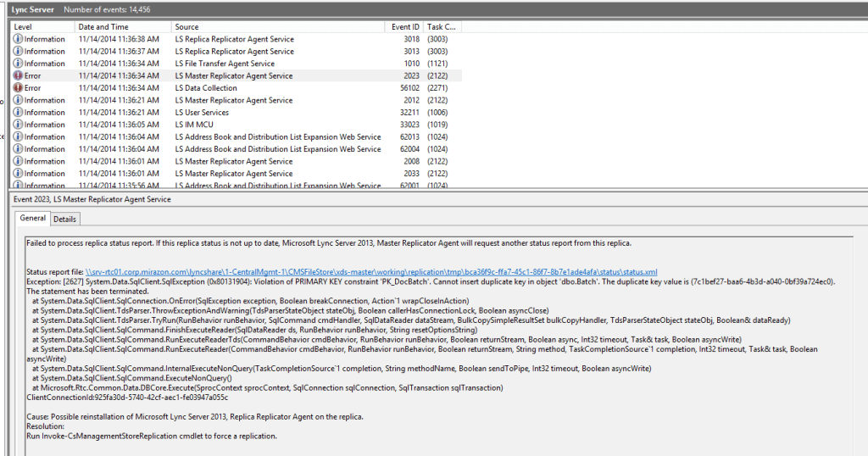Click the Invoke-CsManagementStoreReplication resolution line
This screenshot has width=868, height=456.
[152, 436]
